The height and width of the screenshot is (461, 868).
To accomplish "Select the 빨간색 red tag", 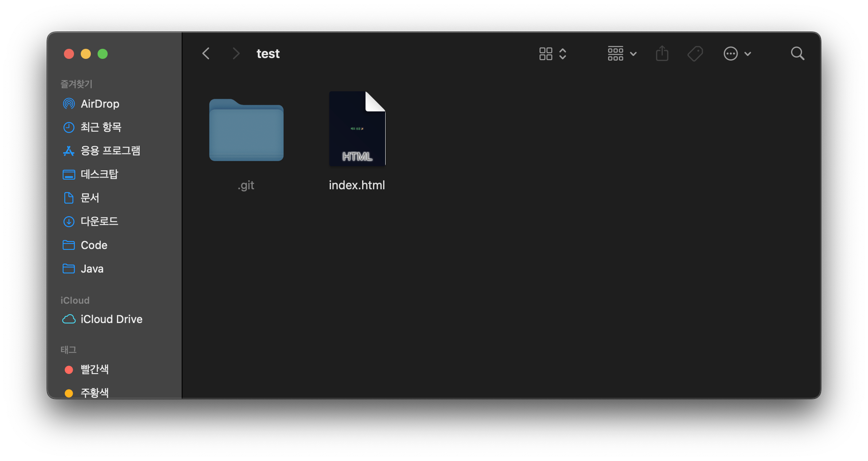I will pos(95,369).
